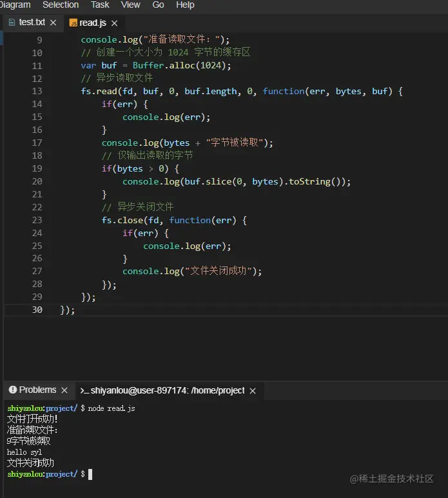Viewport: 448px width, 498px height.
Task: Click comment '// 异步关闭文件'
Action: 137,207
